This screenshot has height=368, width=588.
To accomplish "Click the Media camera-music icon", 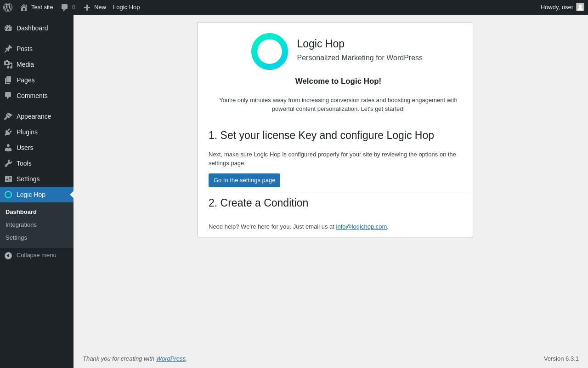I will click(8, 64).
